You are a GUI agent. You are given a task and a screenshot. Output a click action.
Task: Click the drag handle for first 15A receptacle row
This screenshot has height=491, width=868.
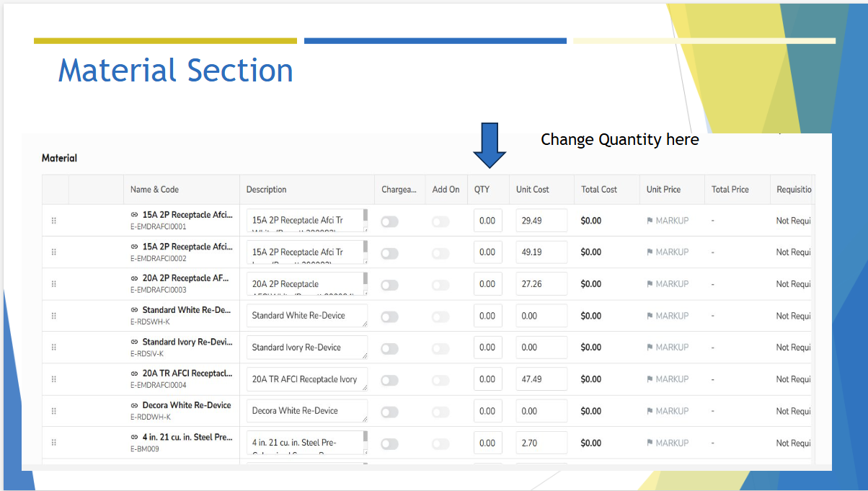(x=54, y=221)
